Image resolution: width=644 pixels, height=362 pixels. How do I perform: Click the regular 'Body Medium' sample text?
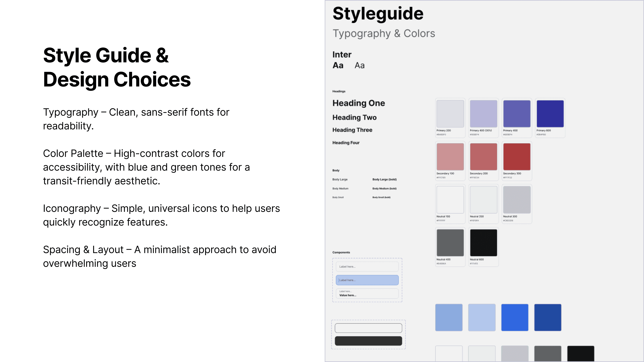[340, 188]
